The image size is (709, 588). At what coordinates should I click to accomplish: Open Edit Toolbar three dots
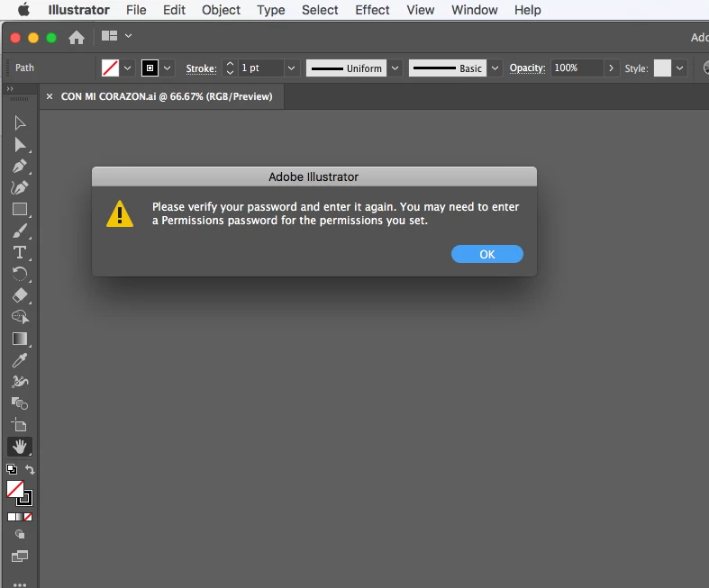(x=20, y=584)
